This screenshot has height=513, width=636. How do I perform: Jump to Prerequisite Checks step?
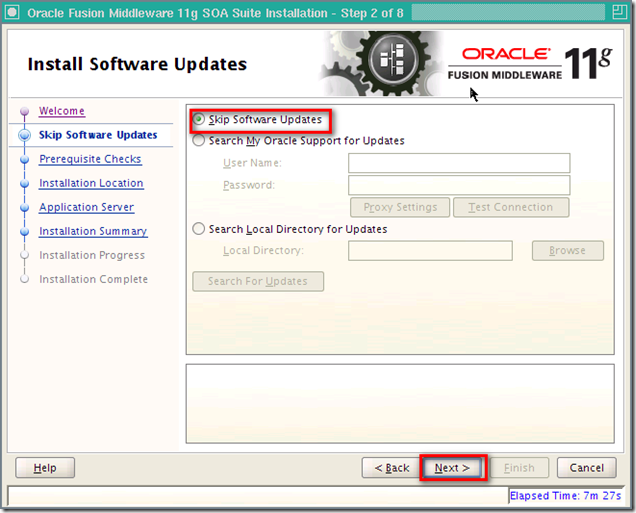pyautogui.click(x=90, y=159)
